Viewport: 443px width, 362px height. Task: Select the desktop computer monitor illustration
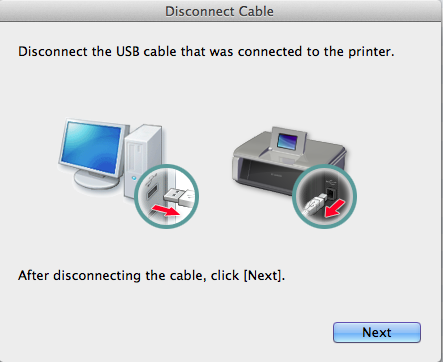92,153
